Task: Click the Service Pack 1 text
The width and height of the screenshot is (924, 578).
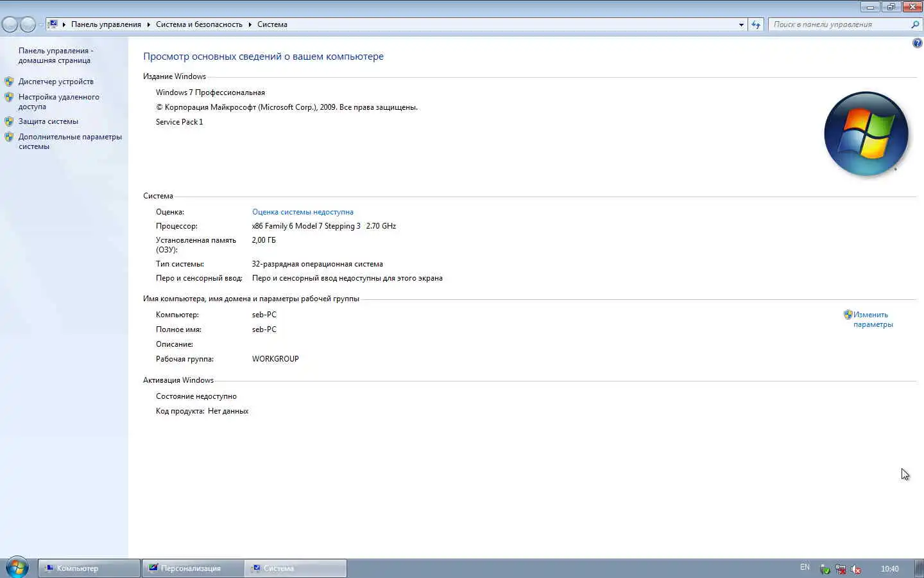Action: (179, 122)
